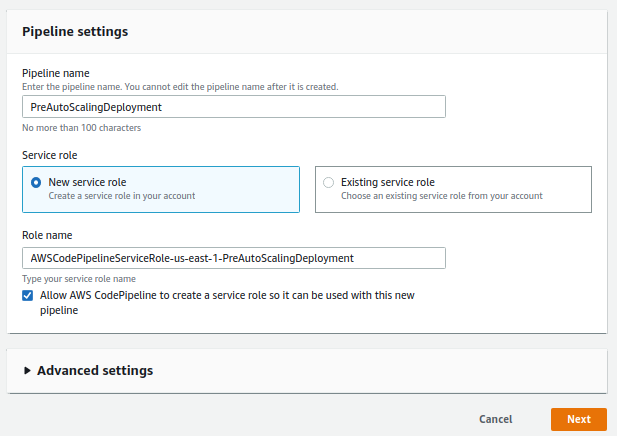The image size is (617, 436).
Task: Click the "Type your service role name" hint
Action: [x=79, y=279]
